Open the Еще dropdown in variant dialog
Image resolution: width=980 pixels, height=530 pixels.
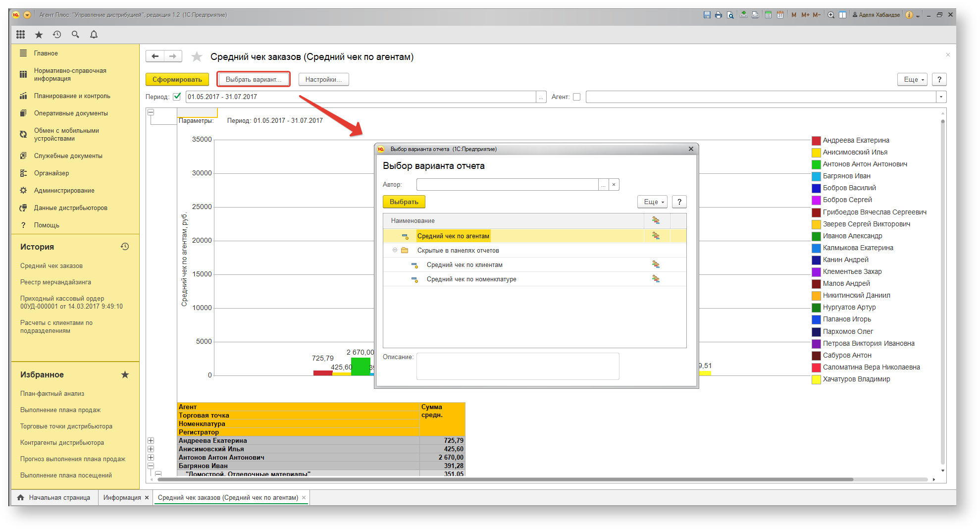coord(653,202)
